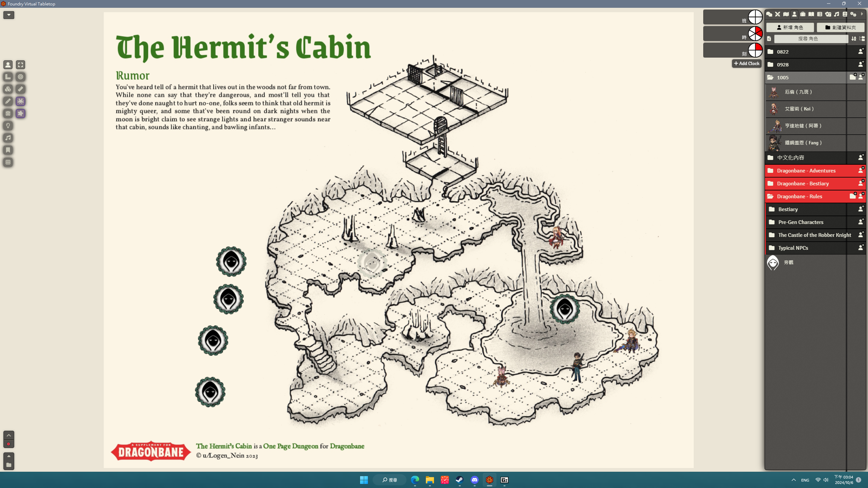Select the Journal Notes bookmark icon
This screenshot has width=868, height=488.
point(8,150)
